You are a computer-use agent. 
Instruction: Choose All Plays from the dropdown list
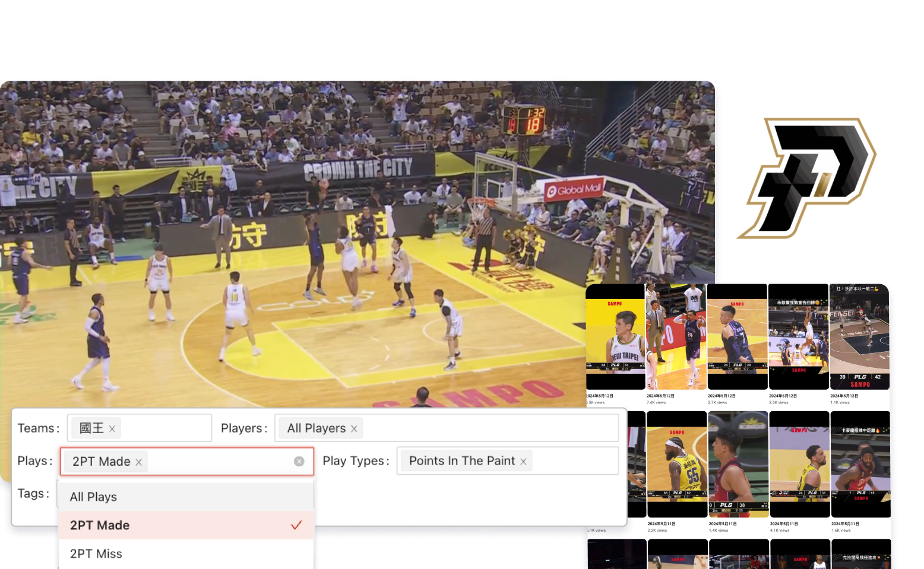click(186, 497)
